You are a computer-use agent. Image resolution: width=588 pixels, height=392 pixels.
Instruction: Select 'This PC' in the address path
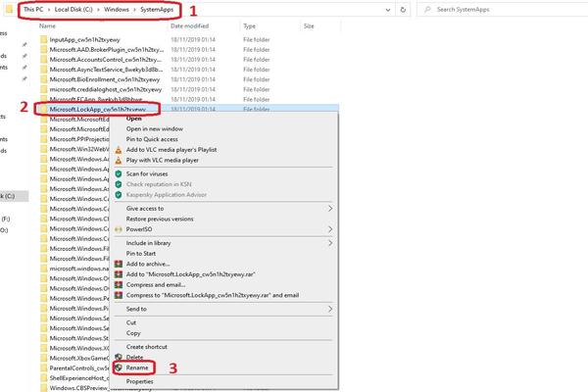[x=33, y=10]
